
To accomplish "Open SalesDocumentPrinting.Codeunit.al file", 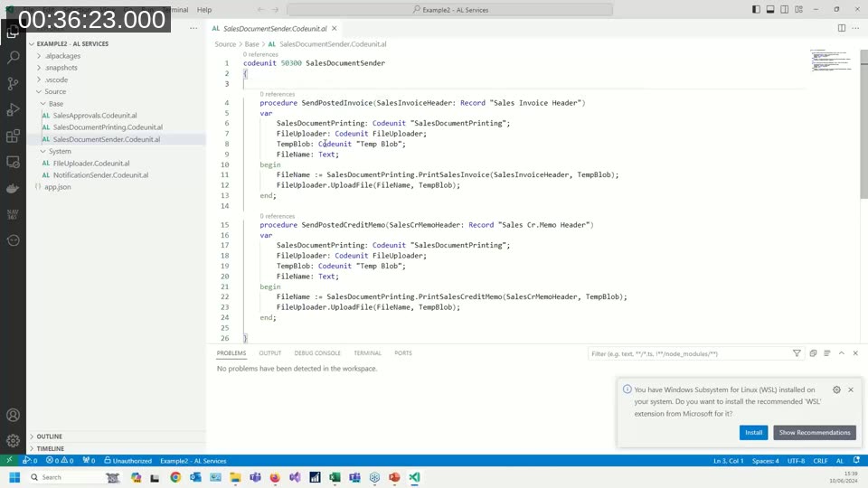I will [x=108, y=127].
